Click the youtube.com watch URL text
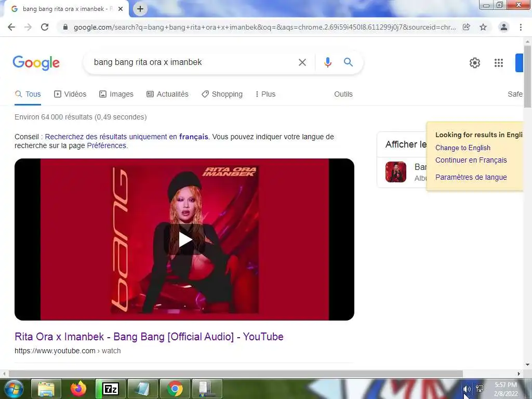Viewport: 532px width, 399px height. tap(68, 351)
